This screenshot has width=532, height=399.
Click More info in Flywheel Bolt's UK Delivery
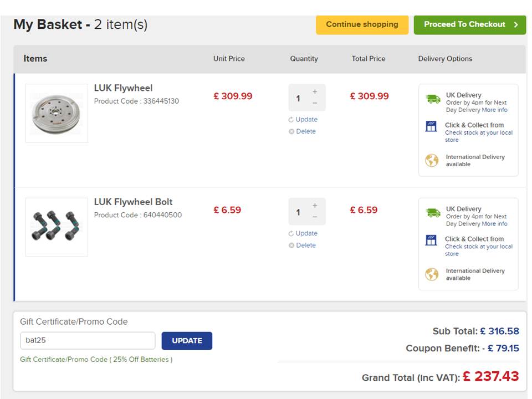(x=495, y=224)
